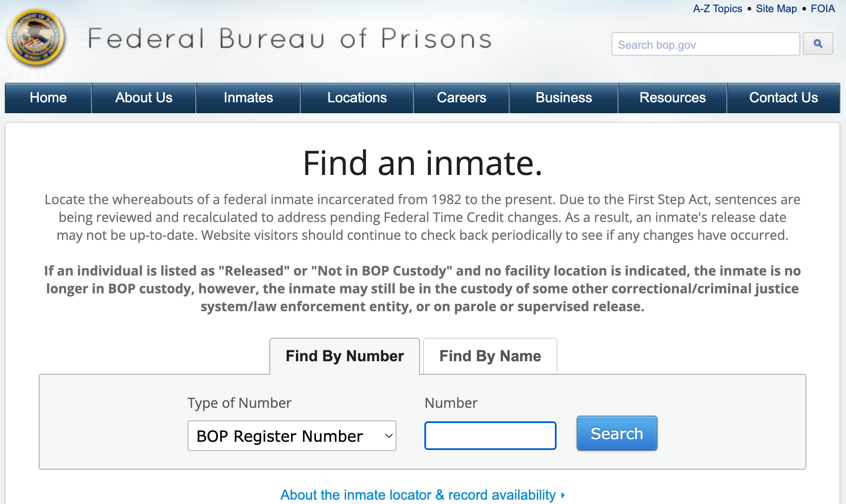The width and height of the screenshot is (846, 504).
Task: Open the Careers menu item
Action: (462, 98)
